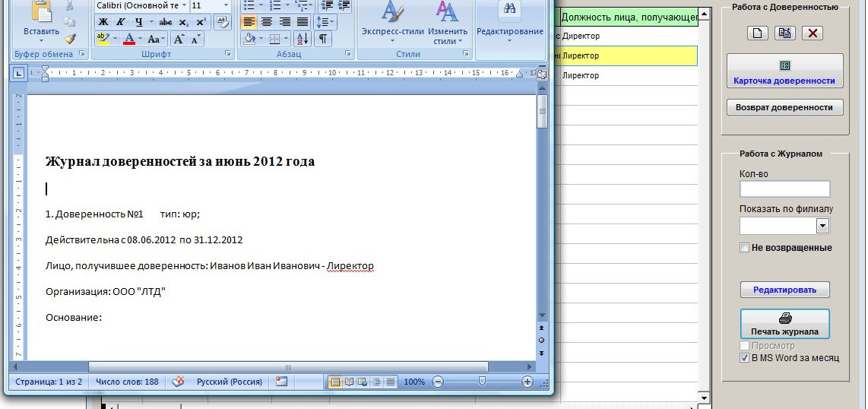Enable the Не возвращенные checkbox
The width and height of the screenshot is (868, 409).
coord(745,248)
